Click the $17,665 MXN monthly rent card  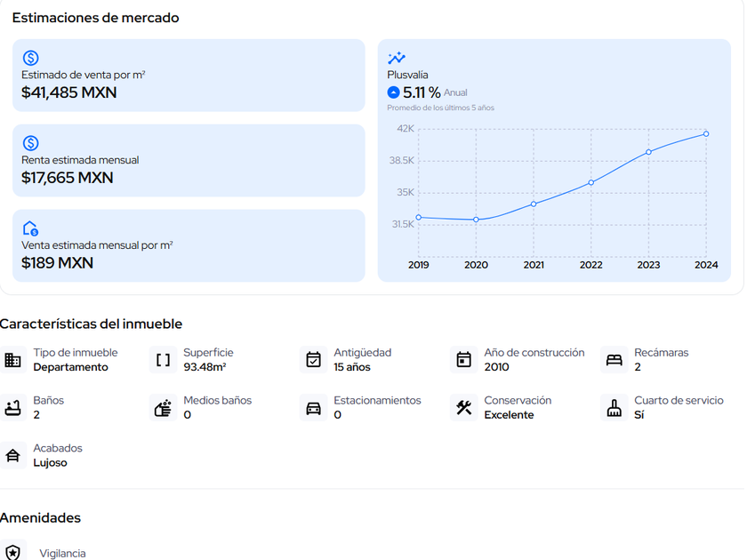[189, 161]
